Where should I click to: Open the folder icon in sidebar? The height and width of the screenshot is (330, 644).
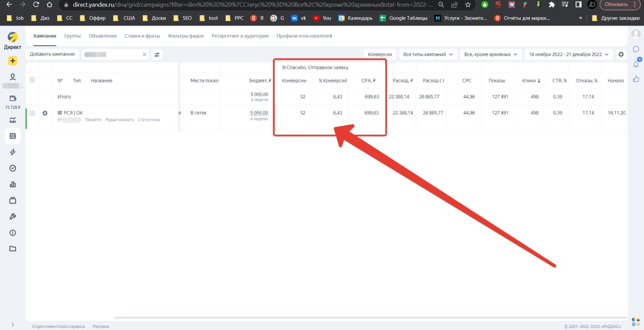click(x=13, y=249)
